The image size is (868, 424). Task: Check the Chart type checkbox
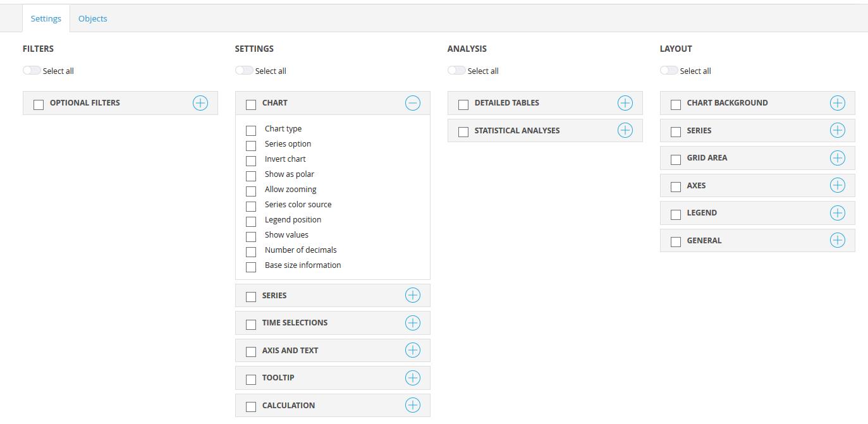(x=251, y=130)
